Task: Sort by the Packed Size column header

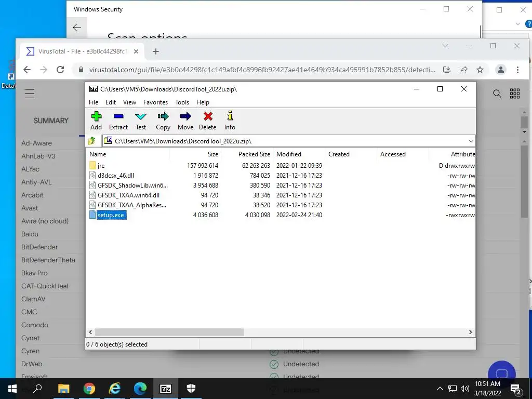Action: click(x=247, y=154)
